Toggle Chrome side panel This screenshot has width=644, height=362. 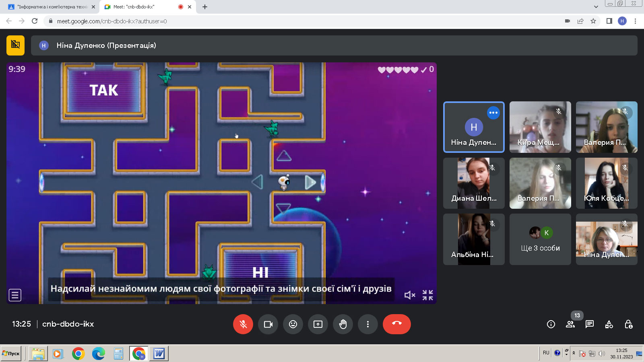pyautogui.click(x=609, y=21)
